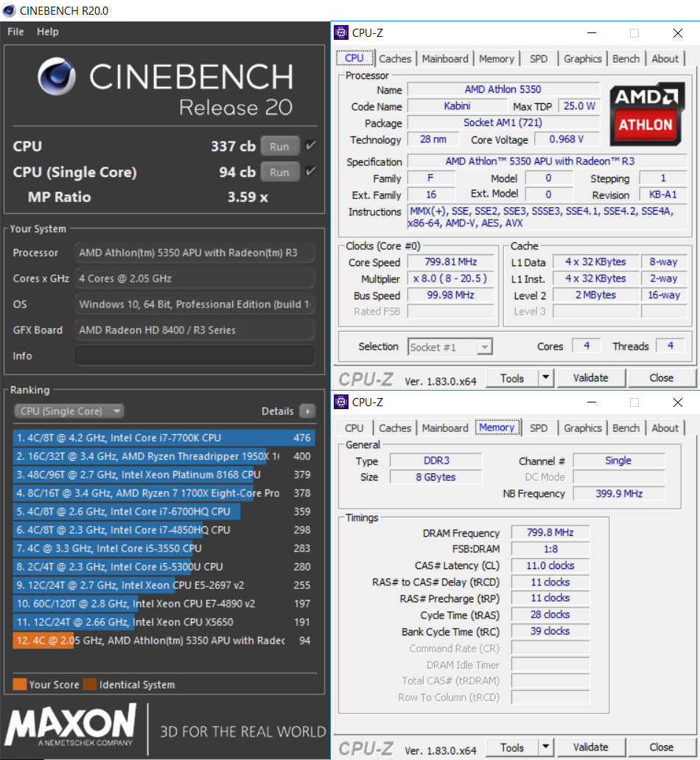Open Bench tab in top CPU-Z window

pos(626,59)
